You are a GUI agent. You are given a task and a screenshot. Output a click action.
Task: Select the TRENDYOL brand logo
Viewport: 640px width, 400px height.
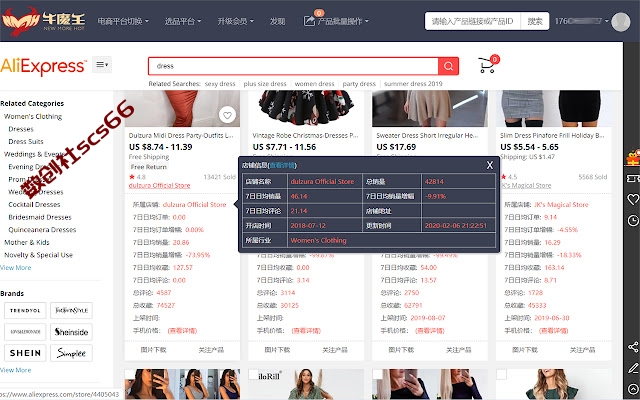[x=25, y=311]
